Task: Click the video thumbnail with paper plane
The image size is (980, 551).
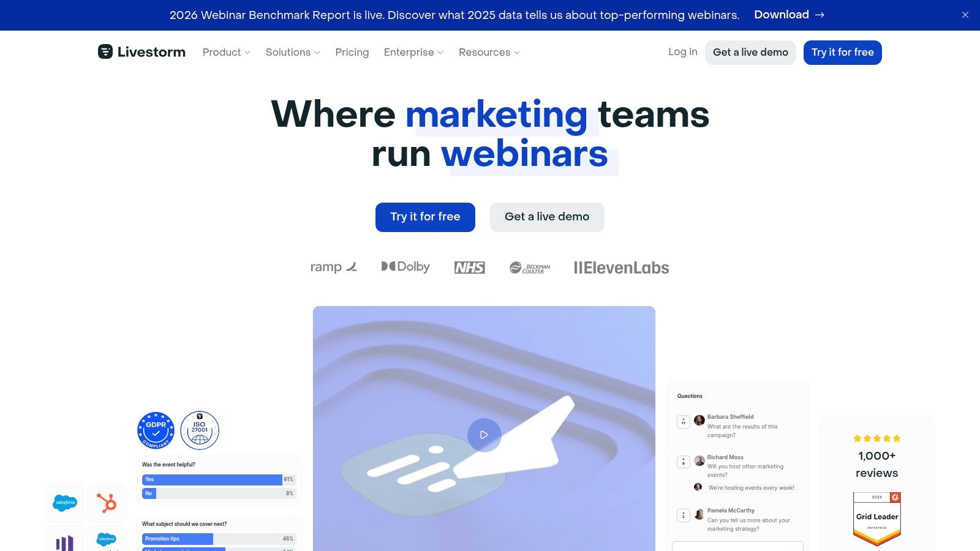Action: point(484,429)
